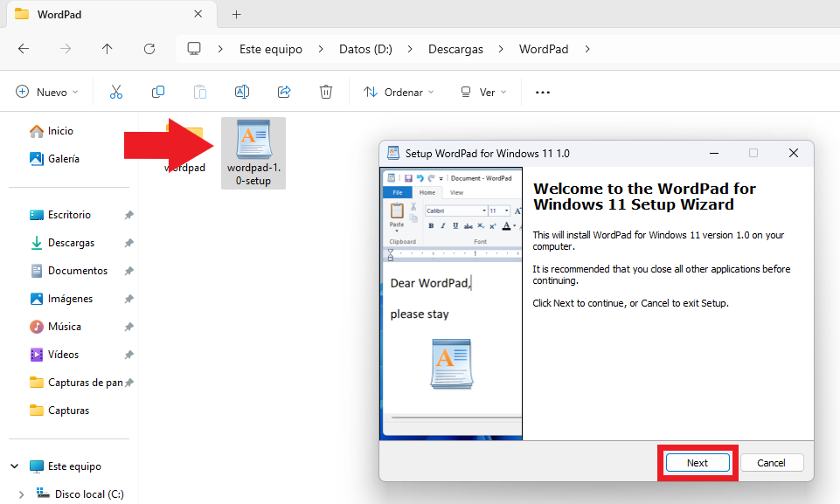This screenshot has width=840, height=504.
Task: Close the WordPad Explorer tab
Action: pyautogui.click(x=198, y=14)
